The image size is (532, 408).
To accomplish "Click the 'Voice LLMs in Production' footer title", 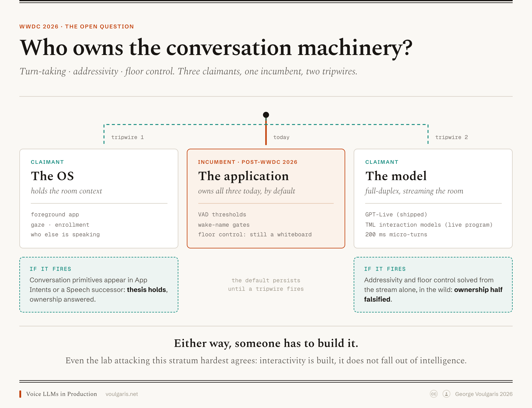I will coord(61,394).
